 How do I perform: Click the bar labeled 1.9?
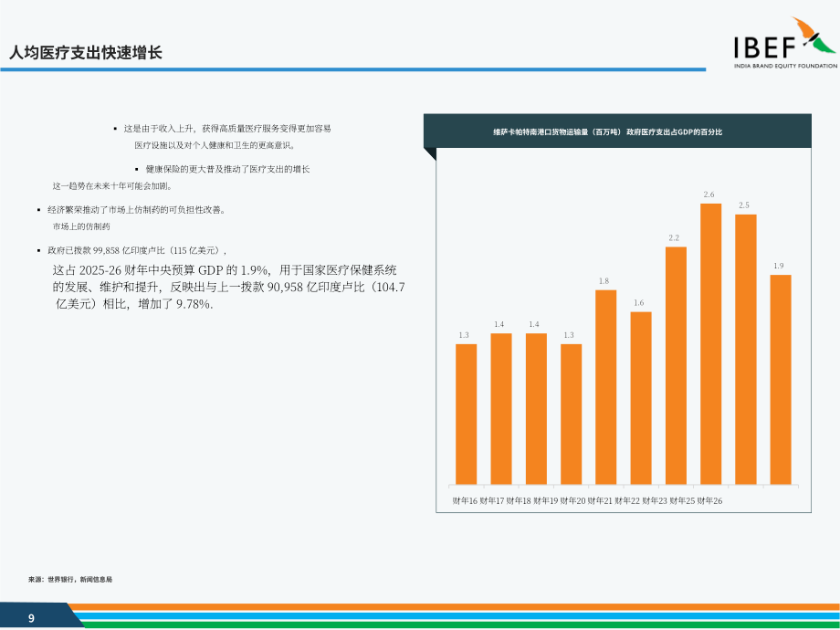click(x=781, y=380)
